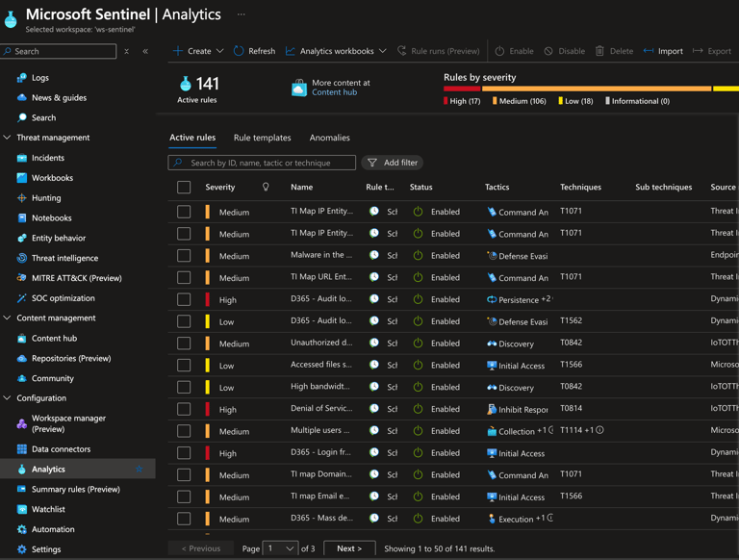Click the Disable toolbar button
The height and width of the screenshot is (560, 739).
point(564,51)
